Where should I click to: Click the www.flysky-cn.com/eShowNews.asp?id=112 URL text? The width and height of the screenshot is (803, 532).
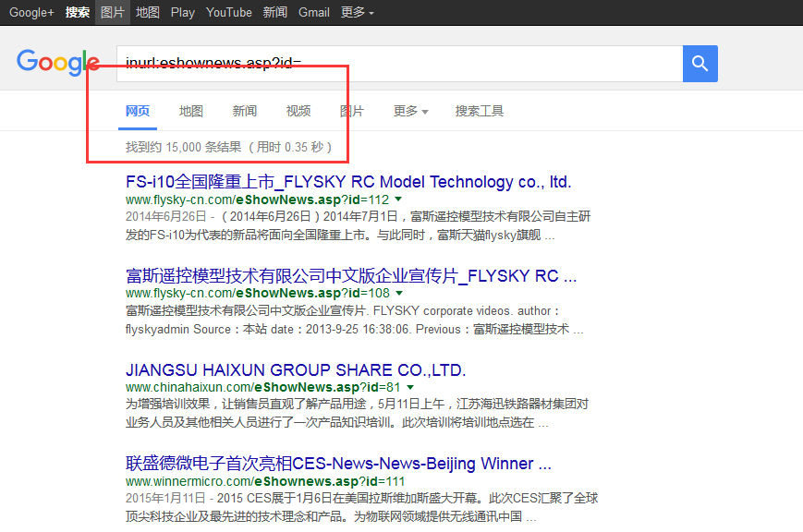257,199
